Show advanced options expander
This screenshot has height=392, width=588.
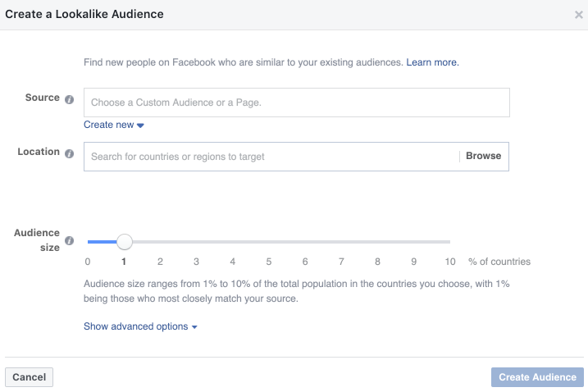click(x=140, y=326)
